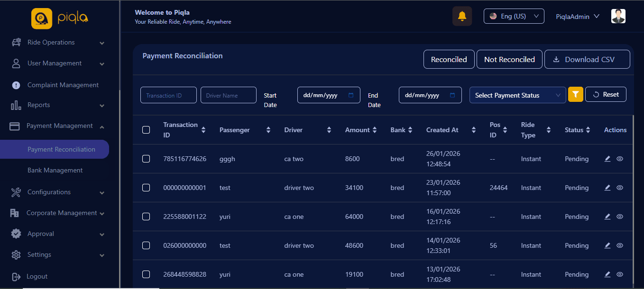Sort by Status column arrows
The image size is (644, 289).
point(588,130)
